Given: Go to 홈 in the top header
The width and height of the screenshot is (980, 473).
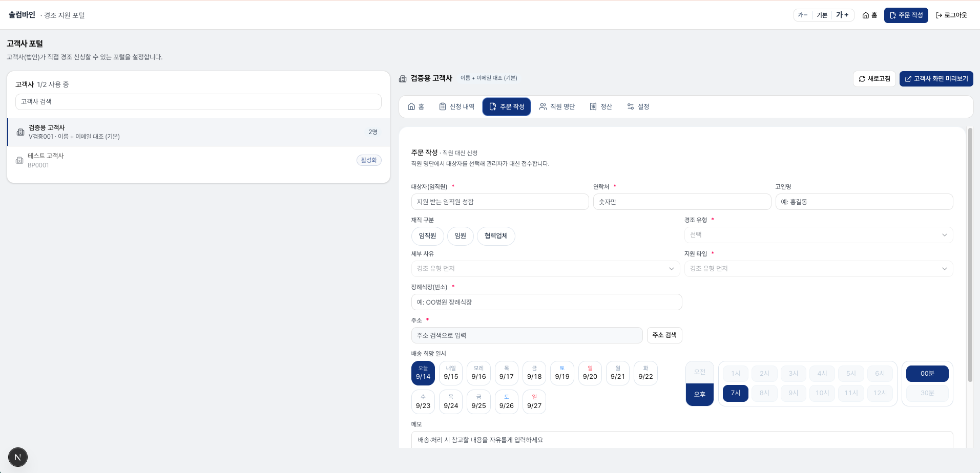Looking at the screenshot, I should click(870, 15).
